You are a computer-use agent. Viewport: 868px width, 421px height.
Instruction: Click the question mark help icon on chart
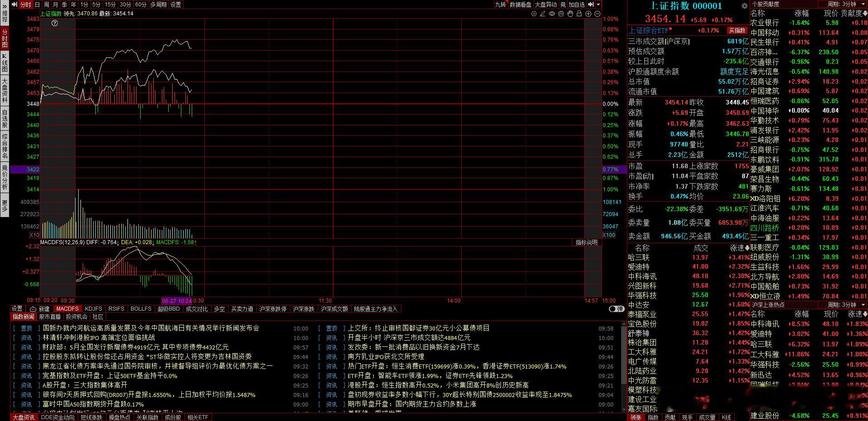point(55,23)
